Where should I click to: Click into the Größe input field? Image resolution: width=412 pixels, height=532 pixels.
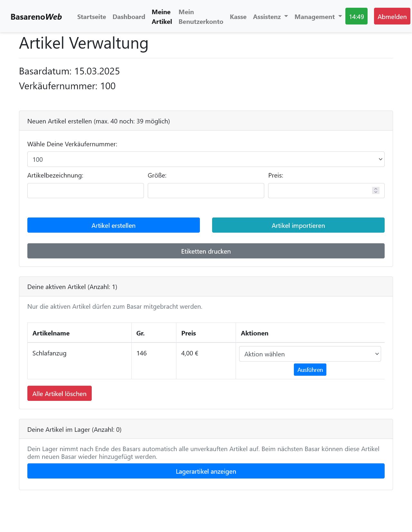click(206, 191)
